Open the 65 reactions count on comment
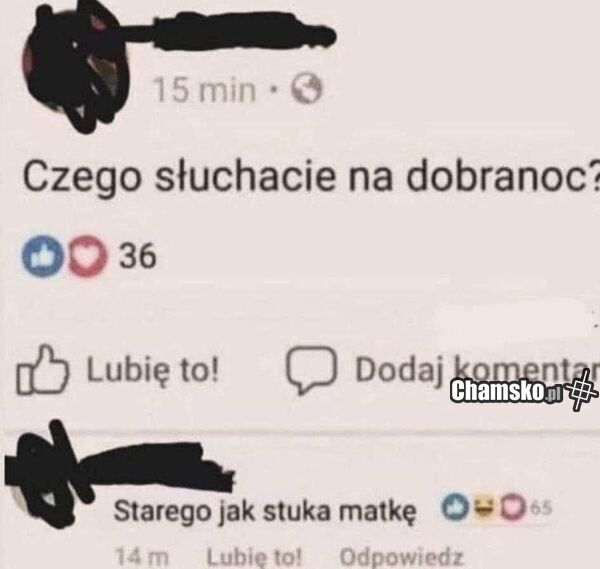600x569 pixels. 541,508
